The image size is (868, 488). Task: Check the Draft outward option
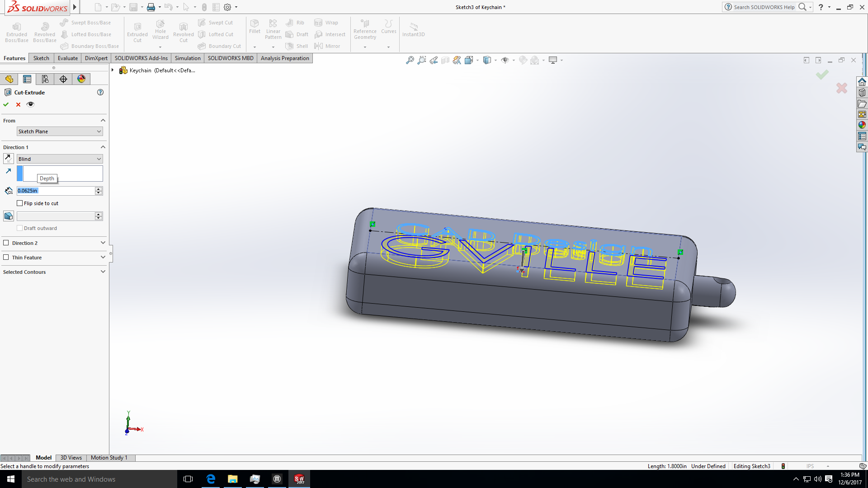(20, 228)
